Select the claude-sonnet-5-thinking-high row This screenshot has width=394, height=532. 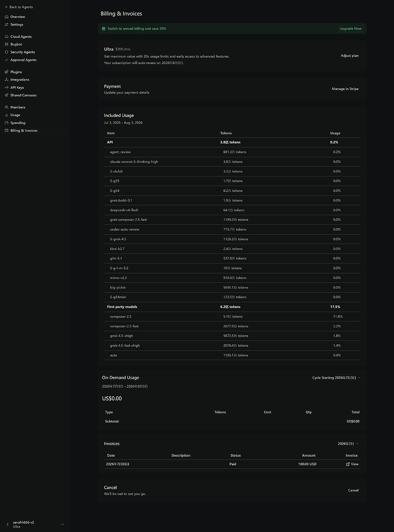232,162
